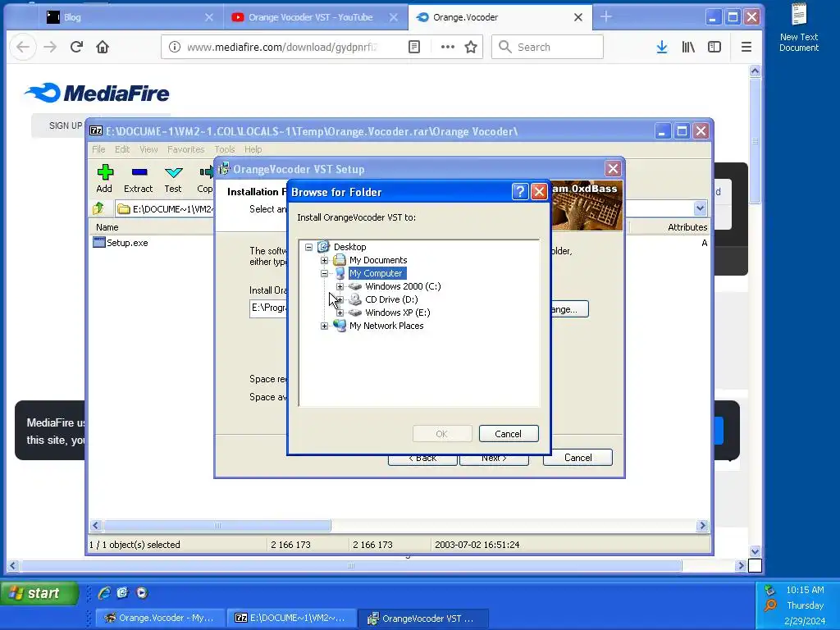Click the Name column header in 7-Zip
840x630 pixels.
pyautogui.click(x=107, y=227)
